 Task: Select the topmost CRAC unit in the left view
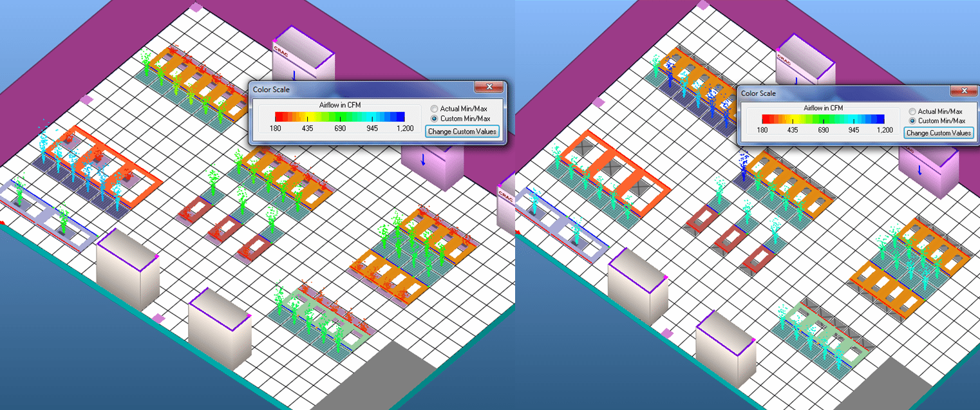(x=303, y=55)
